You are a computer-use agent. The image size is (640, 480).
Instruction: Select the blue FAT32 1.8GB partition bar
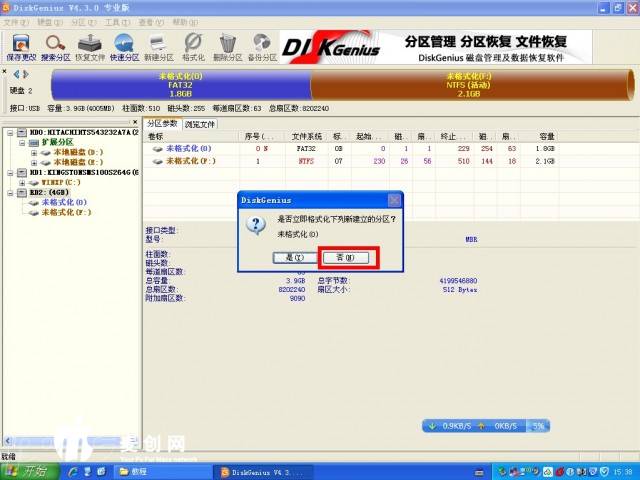(x=180, y=84)
